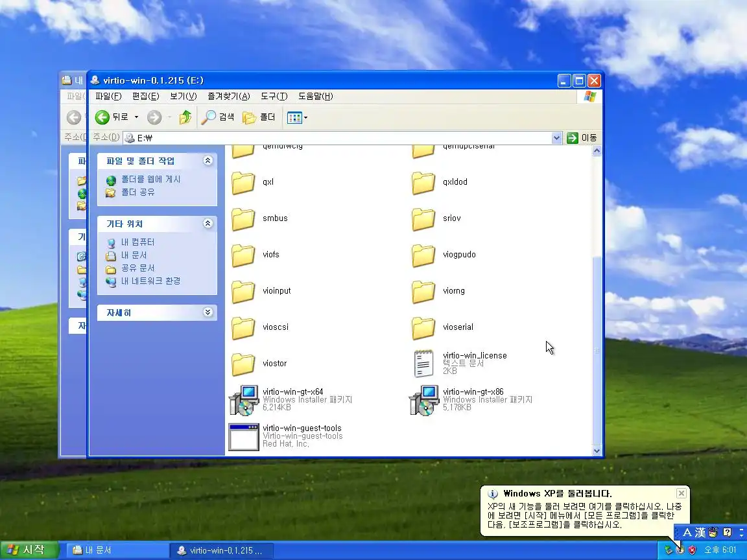
Task: Open 내 컴퓨터 from other places
Action: (137, 242)
